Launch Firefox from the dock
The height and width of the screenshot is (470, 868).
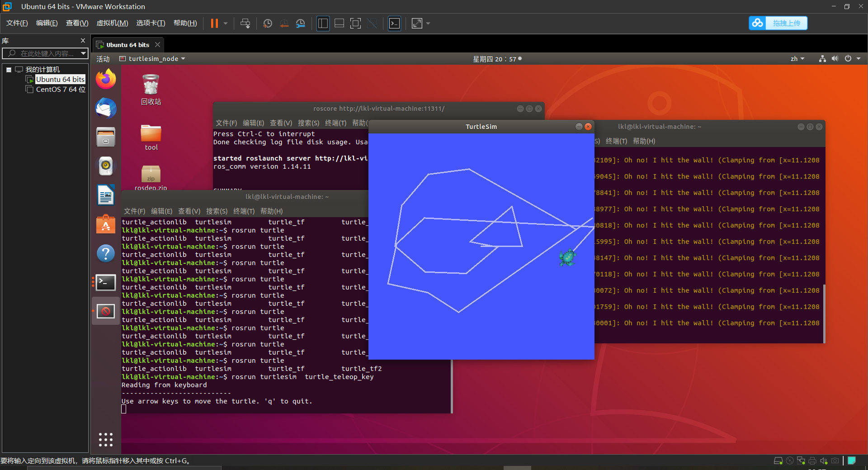pos(106,79)
